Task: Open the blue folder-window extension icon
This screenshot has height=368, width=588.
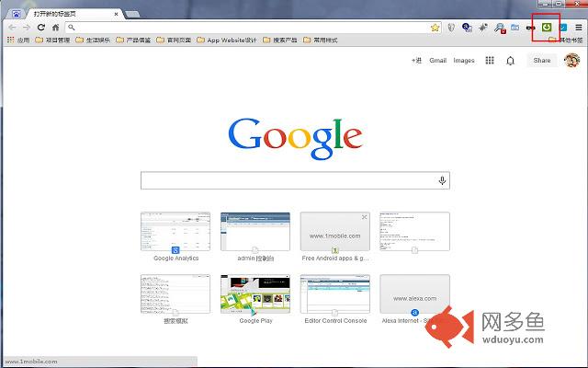Action: 514,28
